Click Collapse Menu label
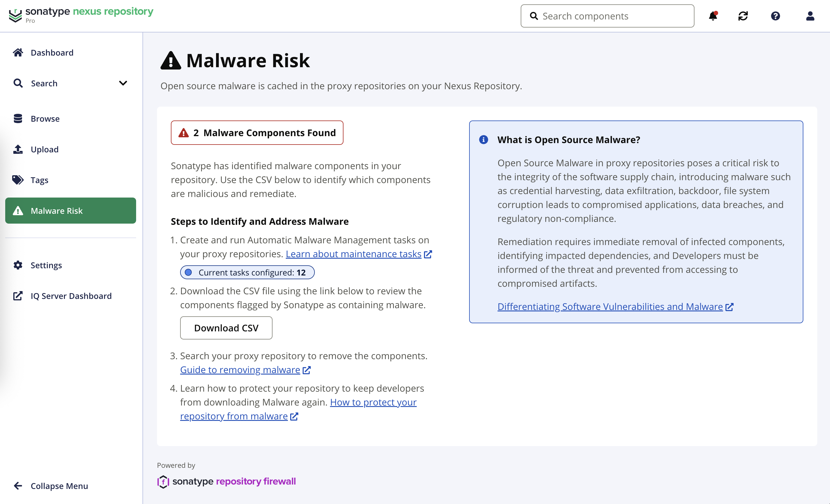This screenshot has width=830, height=504. pyautogui.click(x=59, y=486)
